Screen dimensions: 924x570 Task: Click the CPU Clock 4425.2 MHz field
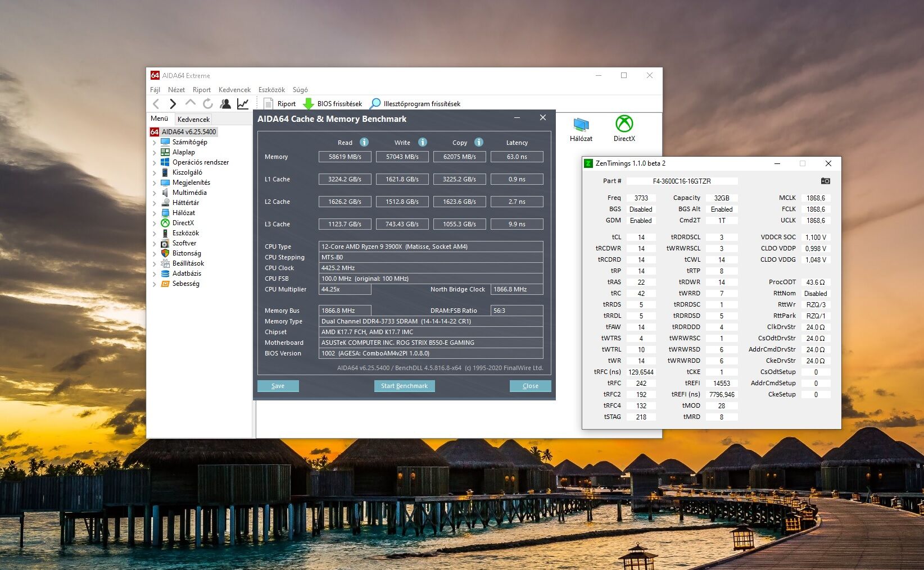(431, 268)
